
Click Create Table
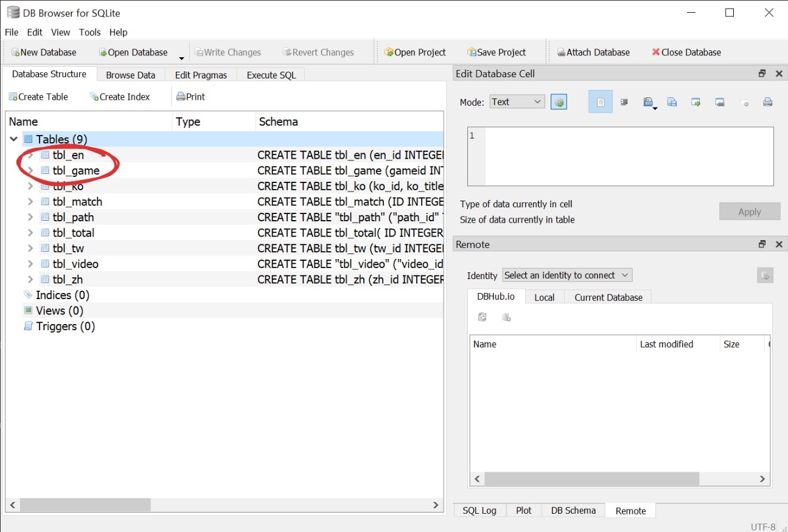click(x=38, y=96)
